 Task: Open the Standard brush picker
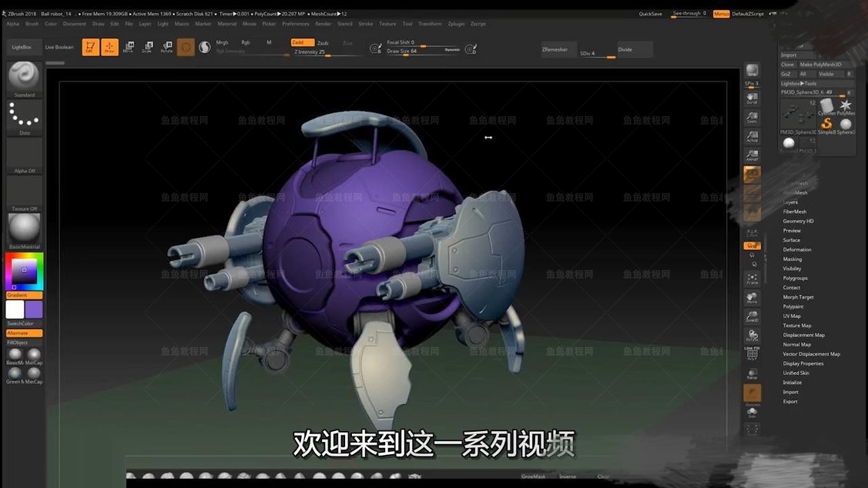tap(24, 80)
